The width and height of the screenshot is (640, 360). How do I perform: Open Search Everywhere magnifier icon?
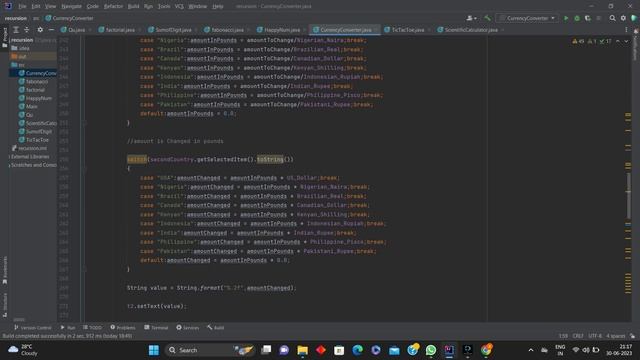coord(612,18)
